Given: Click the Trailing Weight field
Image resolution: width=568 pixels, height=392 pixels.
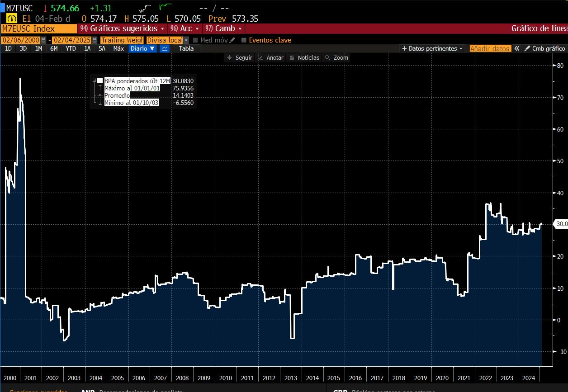Looking at the screenshot, I should coord(122,40).
